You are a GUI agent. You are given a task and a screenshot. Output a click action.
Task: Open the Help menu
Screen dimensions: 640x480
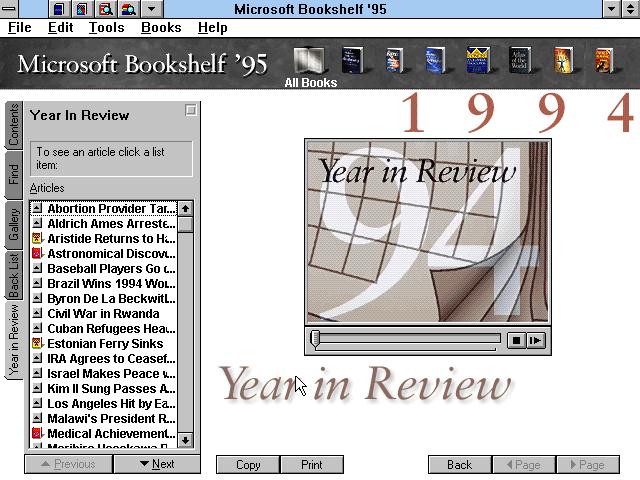213,27
